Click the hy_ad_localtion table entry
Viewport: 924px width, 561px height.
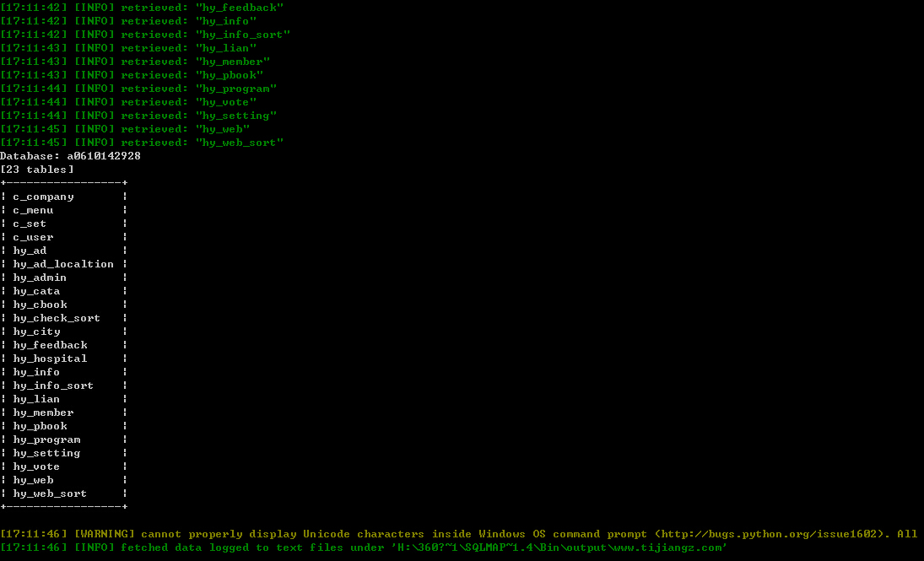point(63,264)
